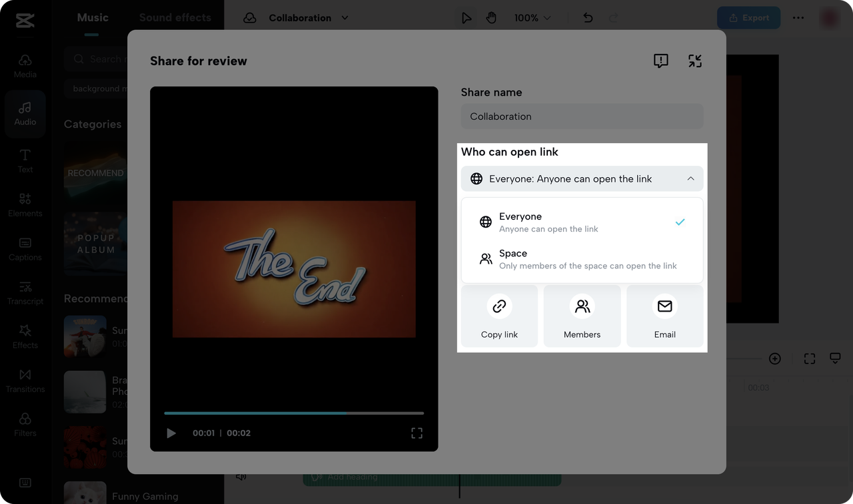
Task: Open the Transcript panel in sidebar
Action: (x=25, y=293)
